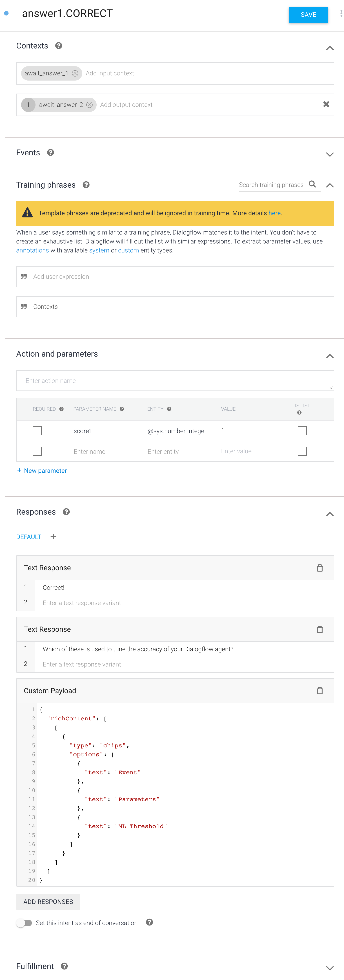Enable Is List checkbox for score1
This screenshot has width=344, height=980.
(302, 431)
